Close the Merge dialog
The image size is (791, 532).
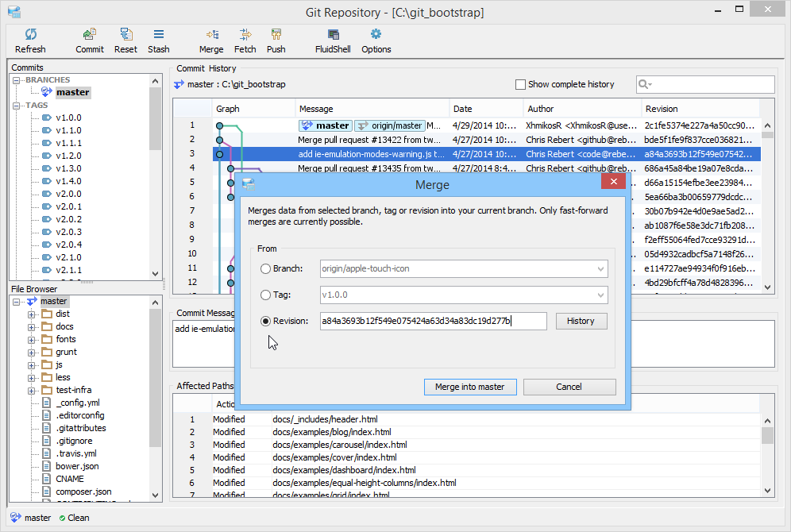pos(613,182)
